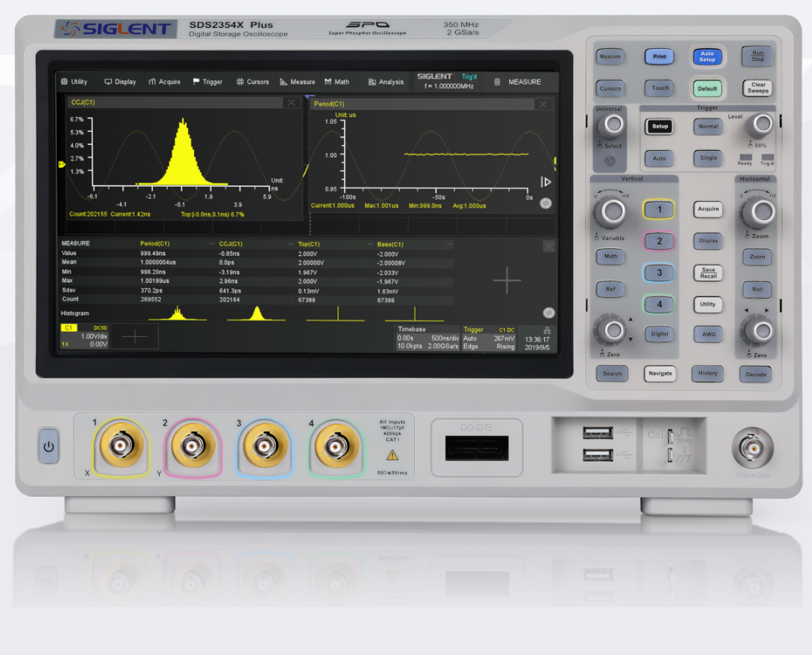This screenshot has height=655, width=812.
Task: Click the play marker in trend plot
Action: 546,182
